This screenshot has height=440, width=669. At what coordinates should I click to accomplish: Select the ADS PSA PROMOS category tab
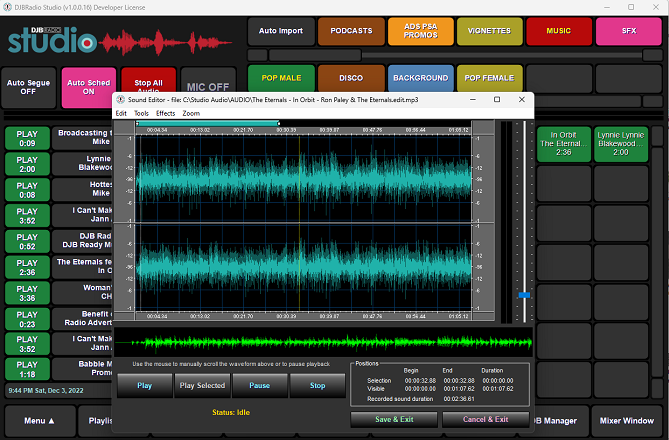pyautogui.click(x=421, y=31)
